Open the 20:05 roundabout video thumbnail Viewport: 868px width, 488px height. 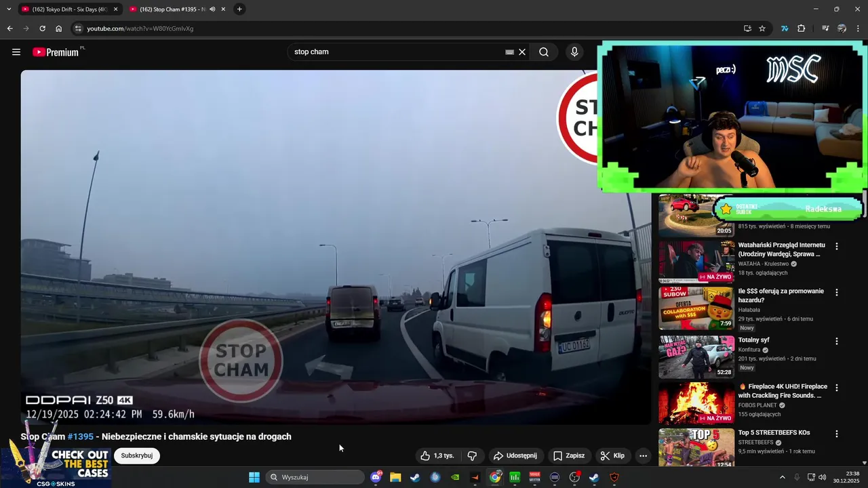pyautogui.click(x=696, y=216)
